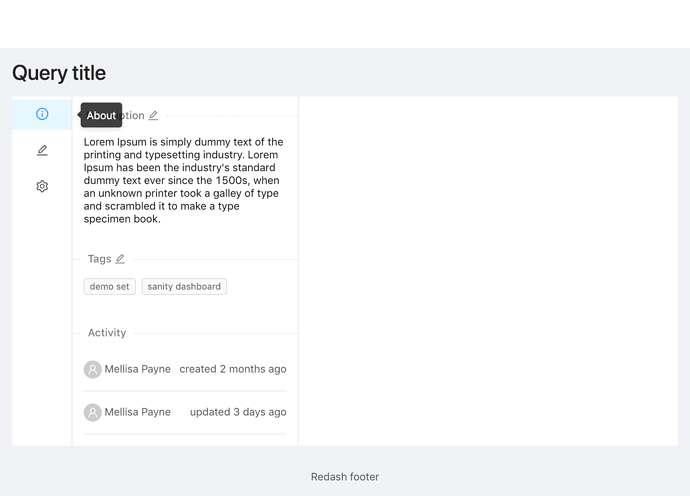Click the empty right content panel
690x496 pixels.
tap(488, 271)
